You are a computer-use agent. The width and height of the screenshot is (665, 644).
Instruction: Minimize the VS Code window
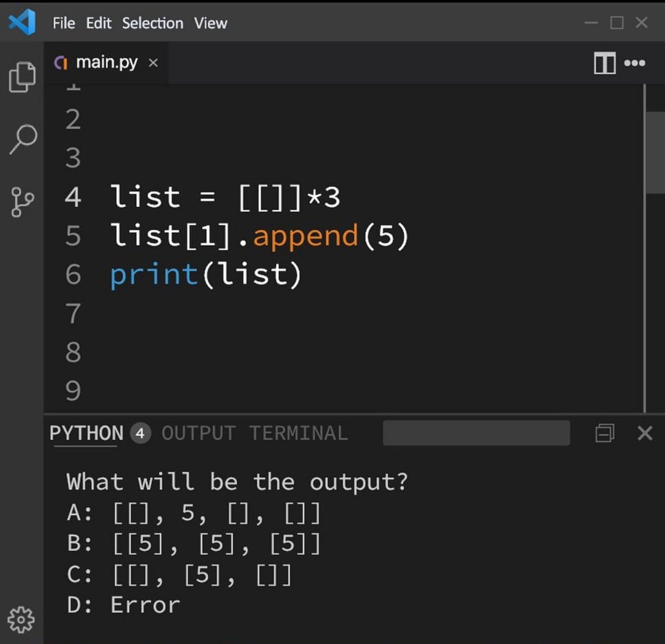tap(591, 23)
